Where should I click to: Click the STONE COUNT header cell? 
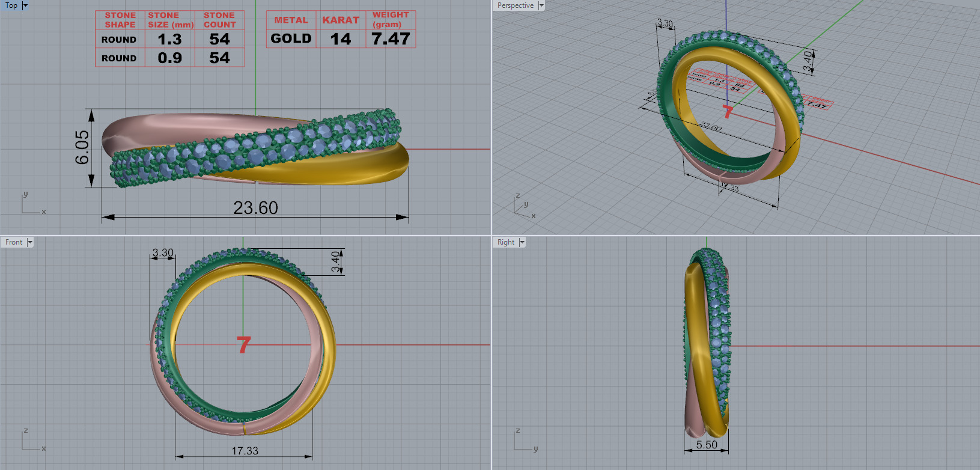pos(219,20)
